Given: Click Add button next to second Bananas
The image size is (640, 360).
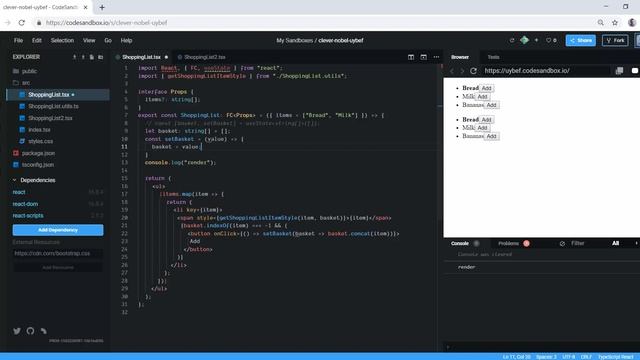Looking at the screenshot, I should pyautogui.click(x=491, y=136).
